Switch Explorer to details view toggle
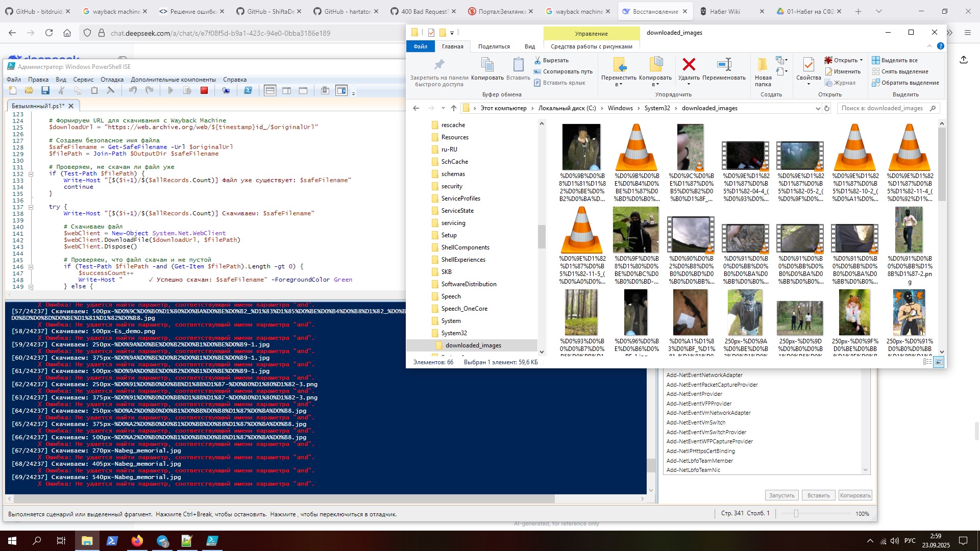The height and width of the screenshot is (551, 980). coord(927,362)
